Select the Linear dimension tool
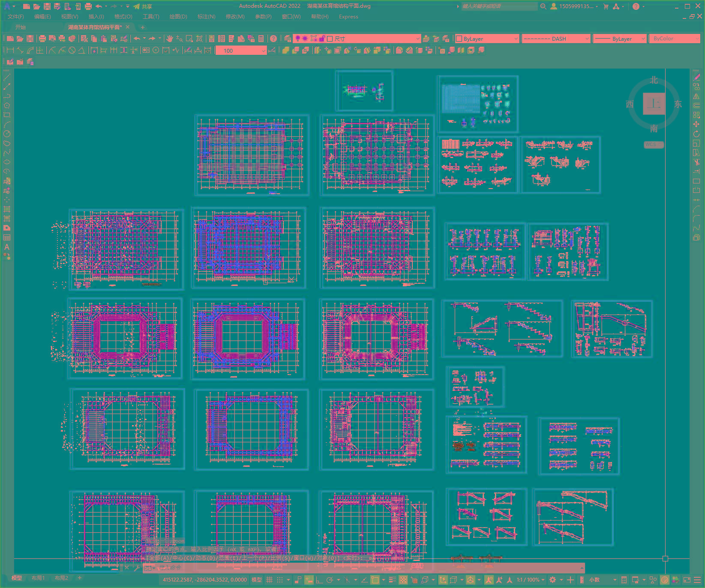 10,50
